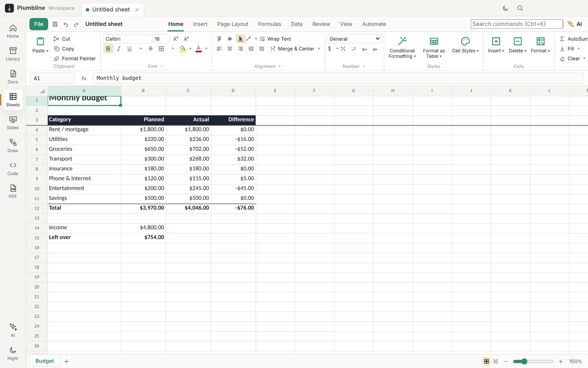Open Slides app in the left sidebar
Viewport: 588px width, 368px height.
tap(13, 123)
